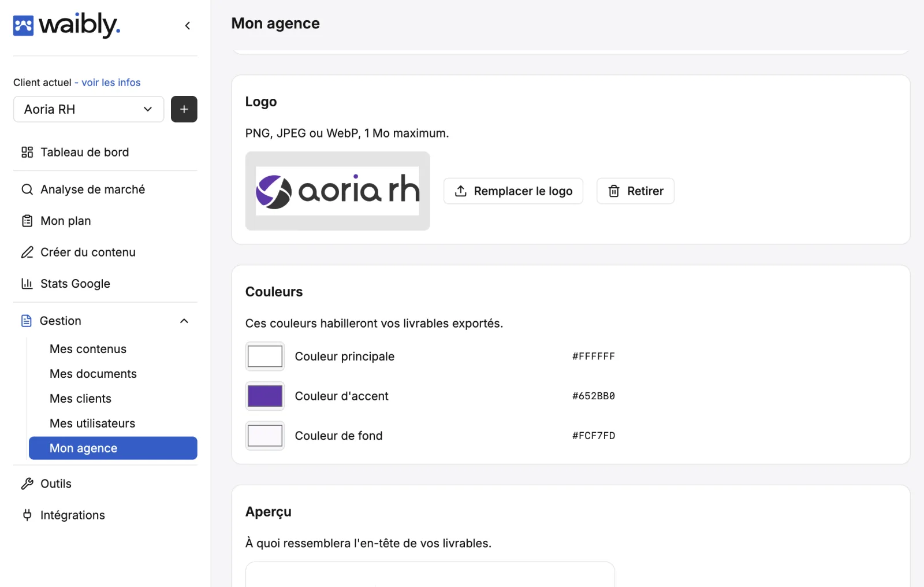Click the Créer du contenu pencil icon
This screenshot has height=587, width=924.
pos(27,252)
